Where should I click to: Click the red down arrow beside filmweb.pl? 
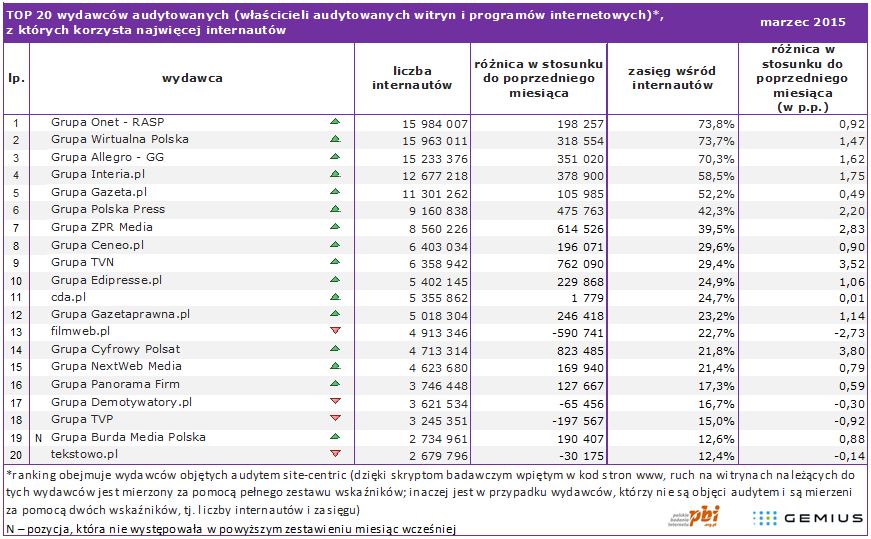335,331
